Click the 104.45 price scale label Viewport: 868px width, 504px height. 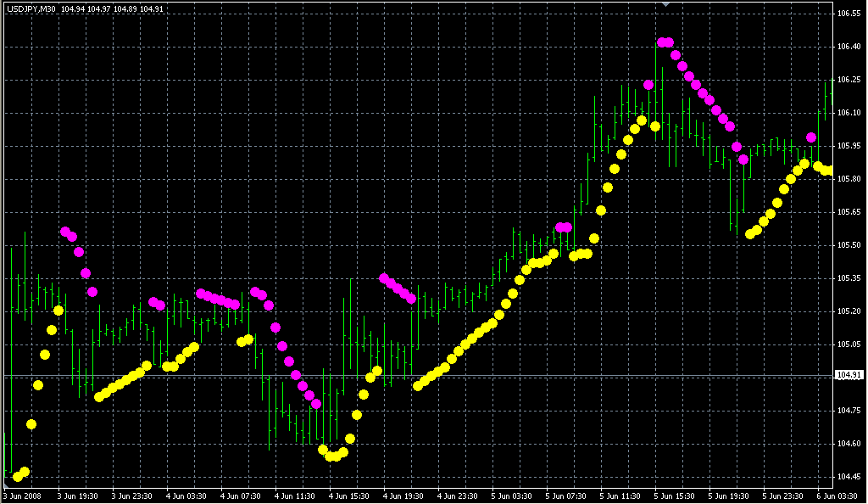pyautogui.click(x=849, y=477)
